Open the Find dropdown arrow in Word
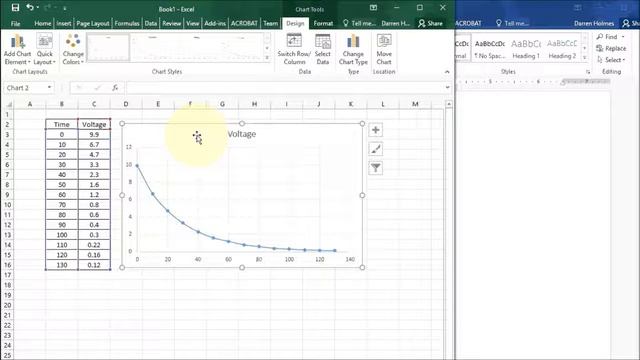The image size is (640, 360). pyautogui.click(x=623, y=37)
